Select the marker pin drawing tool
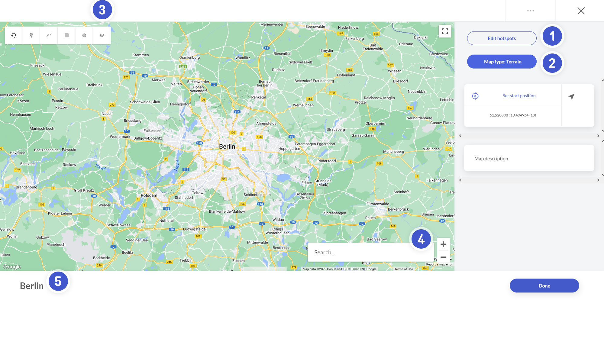This screenshot has height=364, width=604. (31, 35)
